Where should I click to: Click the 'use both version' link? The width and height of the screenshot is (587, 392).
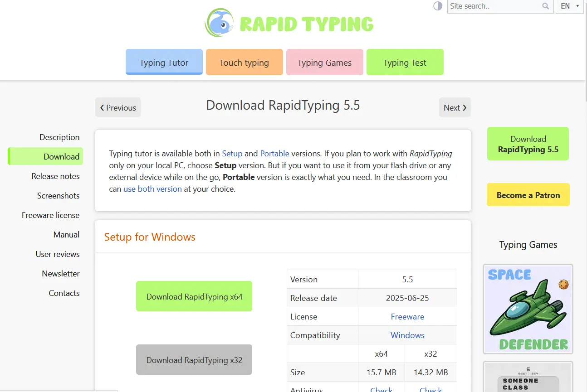click(153, 189)
